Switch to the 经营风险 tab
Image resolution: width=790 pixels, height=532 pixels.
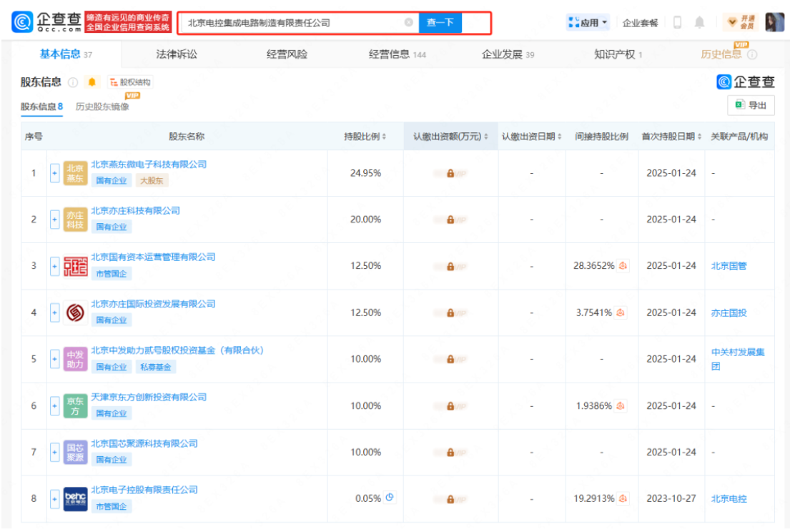point(287,54)
